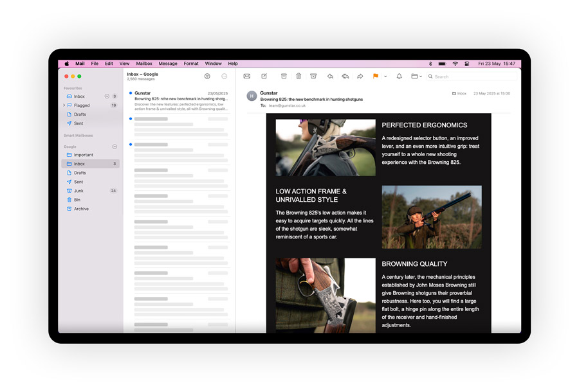This screenshot has height=392, width=579.
Task: Select the Flagged mailbox
Action: 91,105
